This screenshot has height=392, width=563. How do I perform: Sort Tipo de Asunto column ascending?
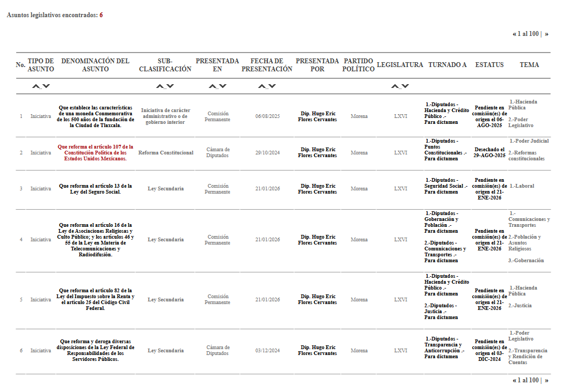tap(36, 86)
